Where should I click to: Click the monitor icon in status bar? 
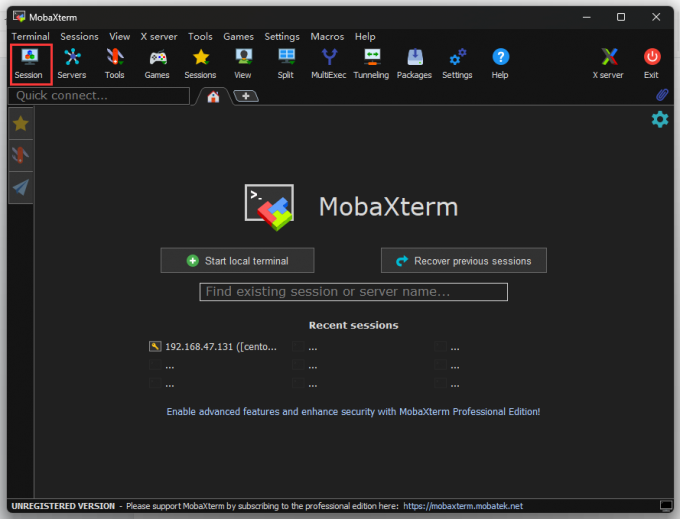666,506
